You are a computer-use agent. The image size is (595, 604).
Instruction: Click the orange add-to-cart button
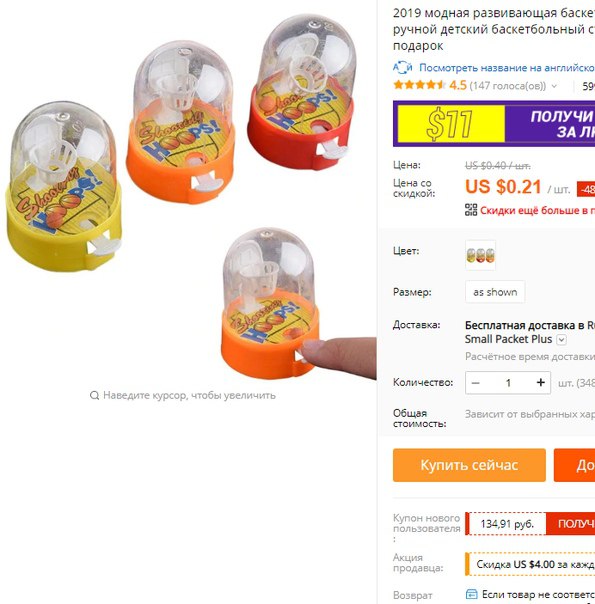tap(574, 465)
